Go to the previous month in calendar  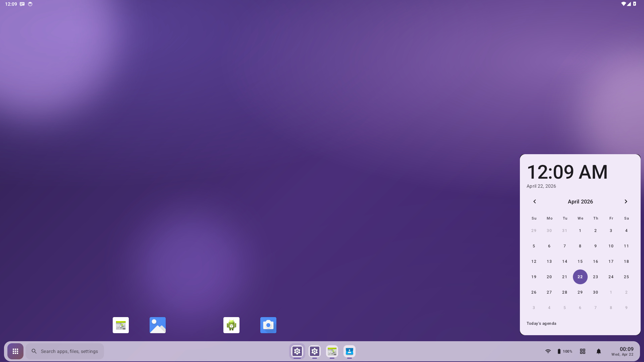tap(535, 201)
